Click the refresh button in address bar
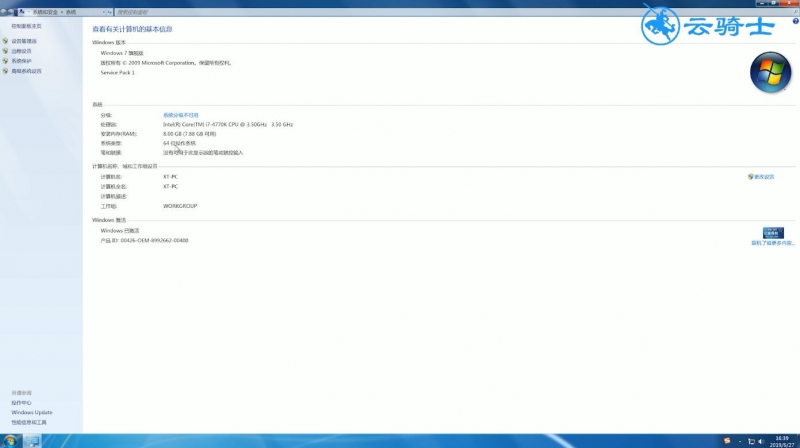 (109, 12)
